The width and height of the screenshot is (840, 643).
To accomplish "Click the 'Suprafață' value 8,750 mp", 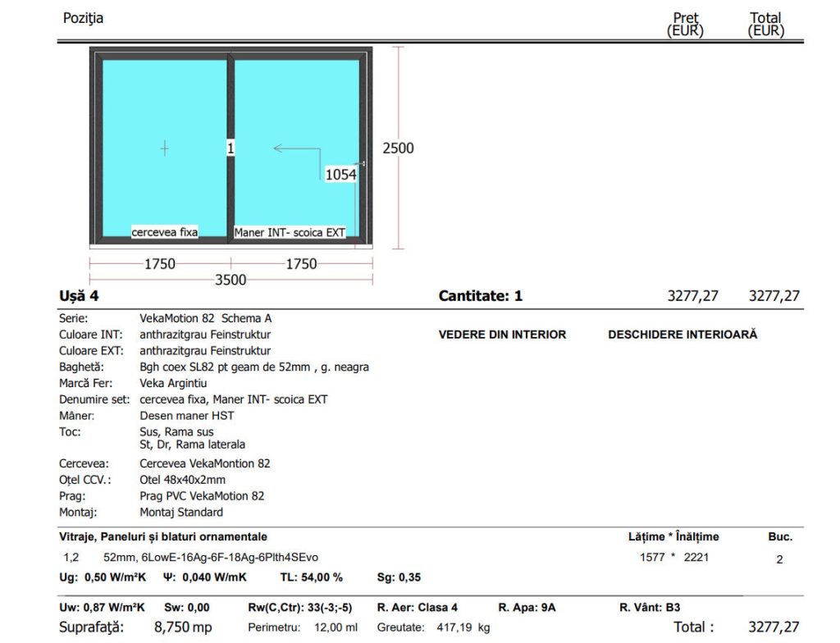I will coord(183,627).
